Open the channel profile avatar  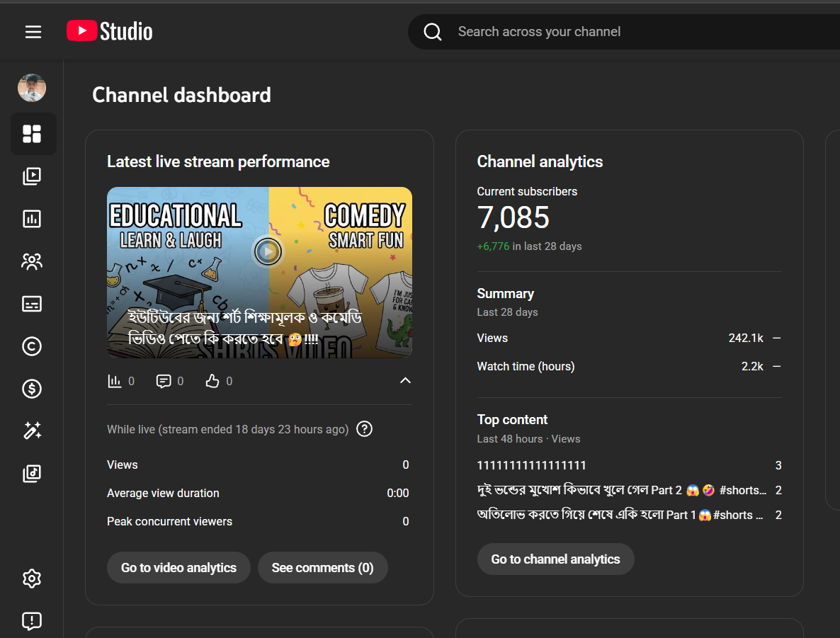click(x=32, y=88)
